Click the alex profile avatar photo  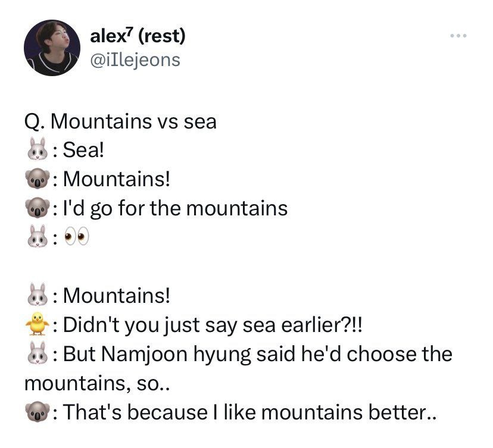(52, 48)
